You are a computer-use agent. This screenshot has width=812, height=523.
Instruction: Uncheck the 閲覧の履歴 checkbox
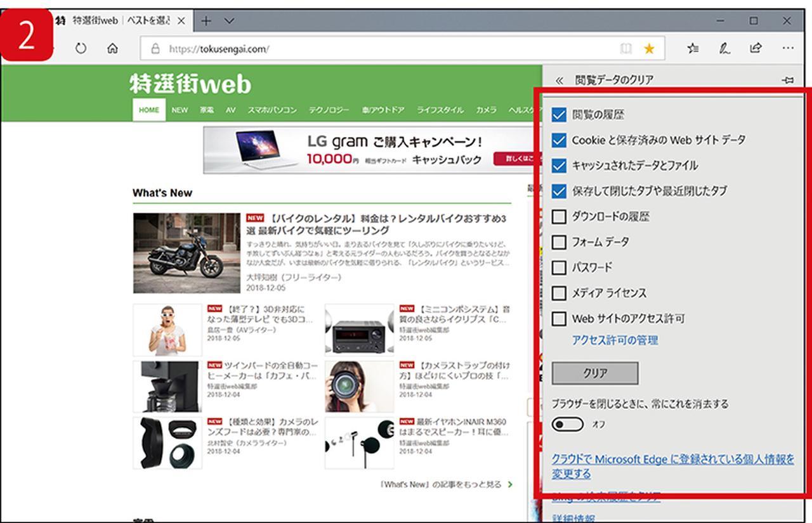pos(559,115)
